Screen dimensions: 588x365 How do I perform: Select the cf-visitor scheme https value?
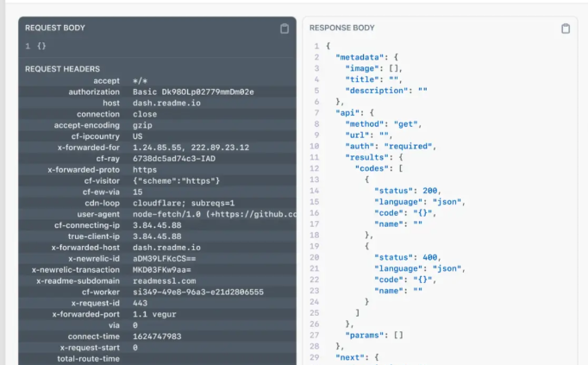pyautogui.click(x=176, y=181)
